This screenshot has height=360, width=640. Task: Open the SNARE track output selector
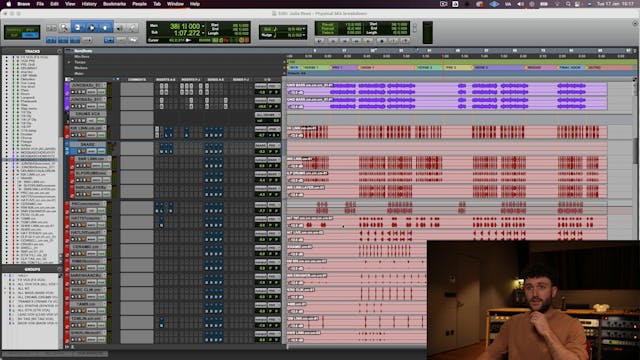(x=274, y=146)
